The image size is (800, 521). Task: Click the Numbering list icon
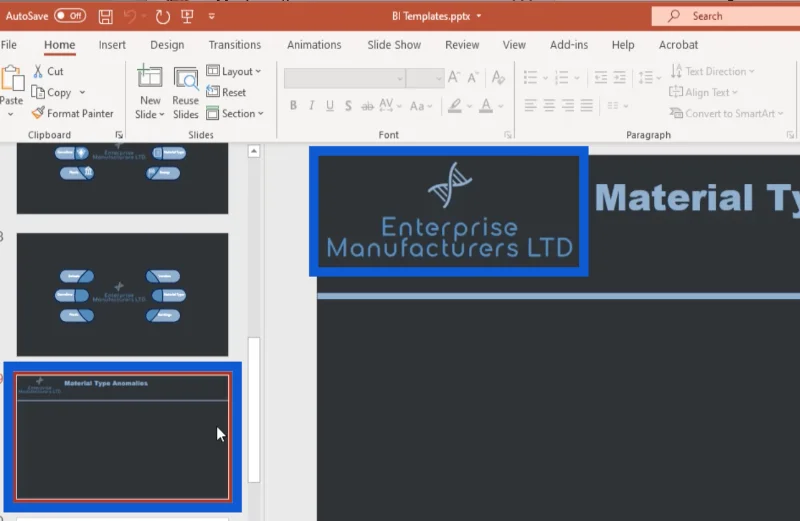[562, 78]
